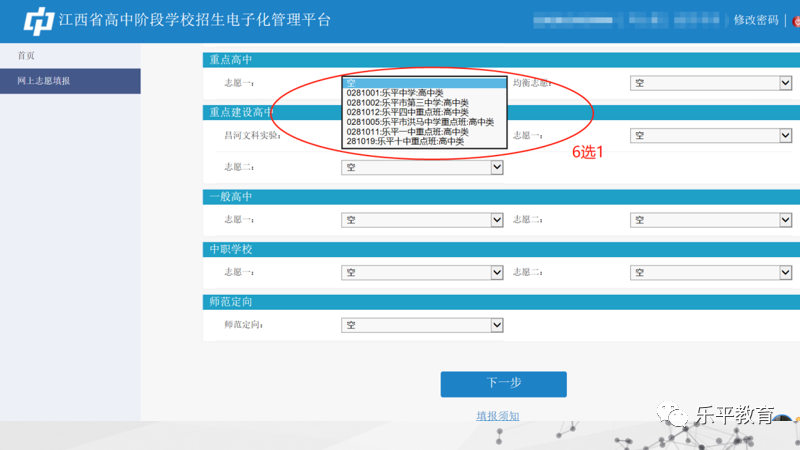Open 重点建设高中 志愿一 dropdown
The image size is (800, 450).
click(710, 135)
